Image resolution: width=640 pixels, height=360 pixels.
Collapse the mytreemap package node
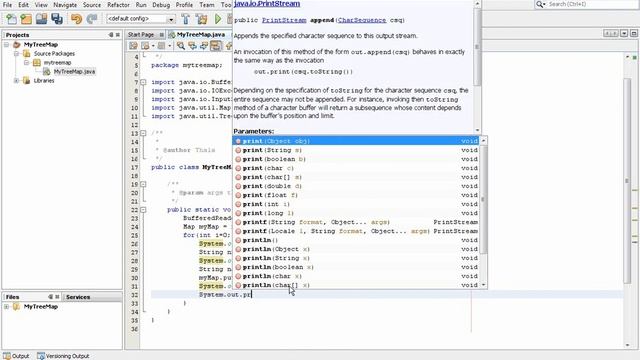click(26, 62)
